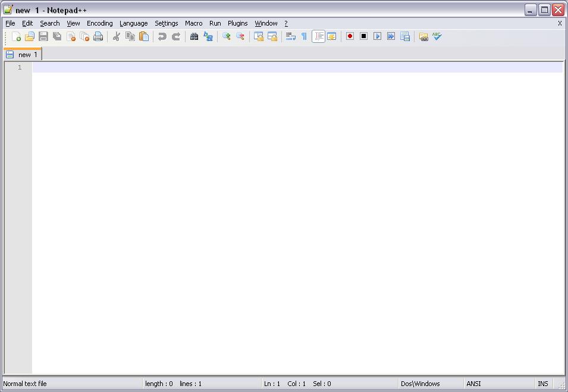Click the Close All documents icon

[85, 36]
